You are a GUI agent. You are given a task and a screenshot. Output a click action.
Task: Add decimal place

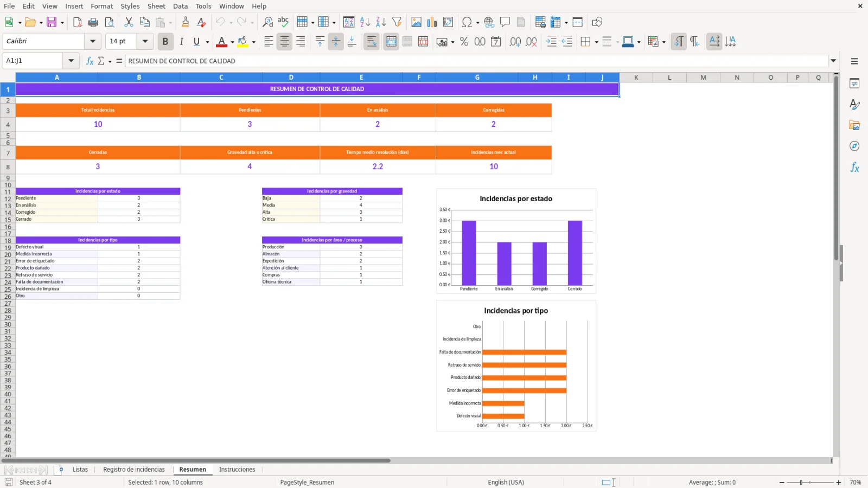click(515, 42)
